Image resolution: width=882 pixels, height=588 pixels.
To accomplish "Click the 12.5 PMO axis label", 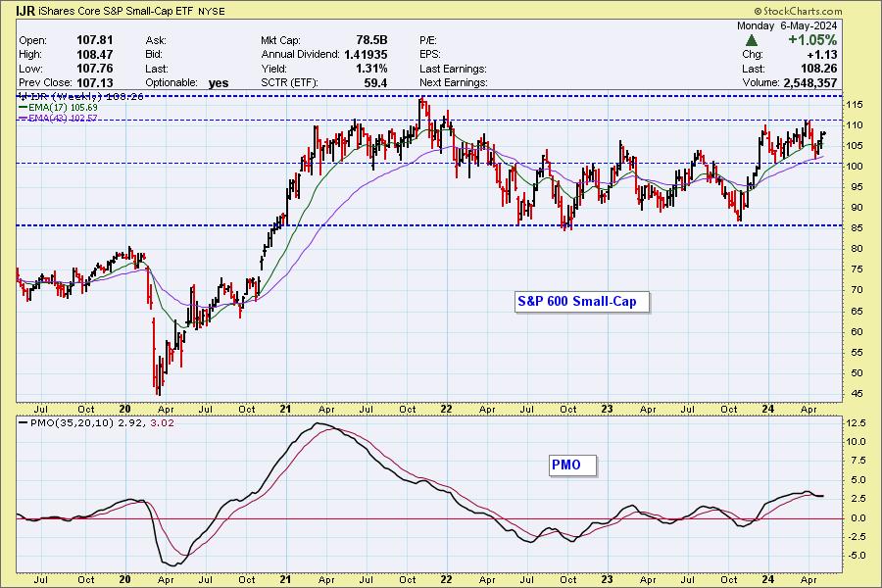I will 855,423.
